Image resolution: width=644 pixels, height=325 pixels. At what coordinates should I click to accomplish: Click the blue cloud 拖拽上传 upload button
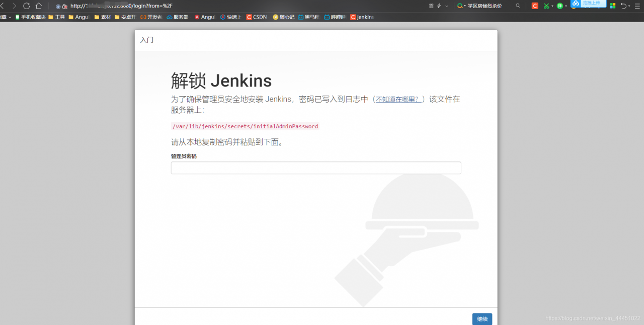click(588, 3)
